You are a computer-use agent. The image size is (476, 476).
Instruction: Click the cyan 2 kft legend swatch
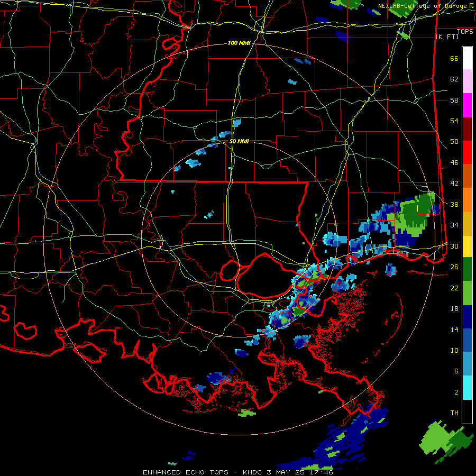pyautogui.click(x=467, y=388)
